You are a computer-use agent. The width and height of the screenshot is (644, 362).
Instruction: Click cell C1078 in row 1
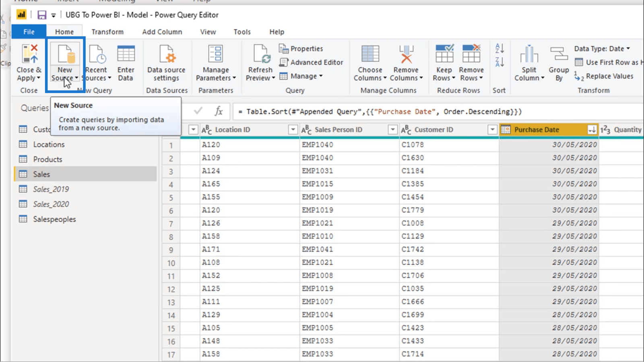pyautogui.click(x=449, y=145)
